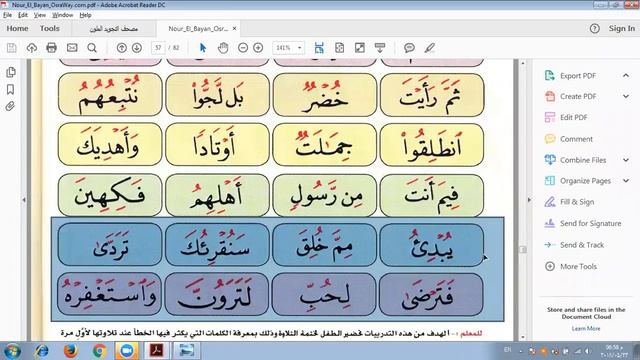Activate the Hand pan tool
This screenshot has width=640, height=360.
click(223, 48)
